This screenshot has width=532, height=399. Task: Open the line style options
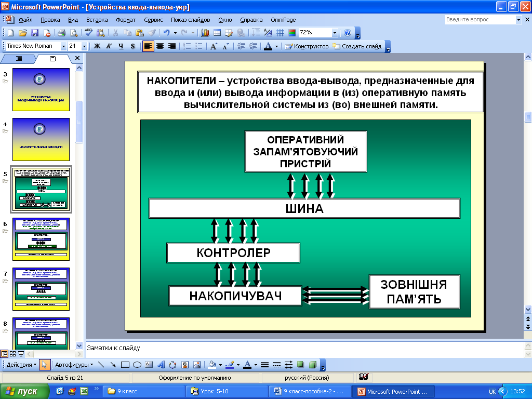pyautogui.click(x=264, y=365)
